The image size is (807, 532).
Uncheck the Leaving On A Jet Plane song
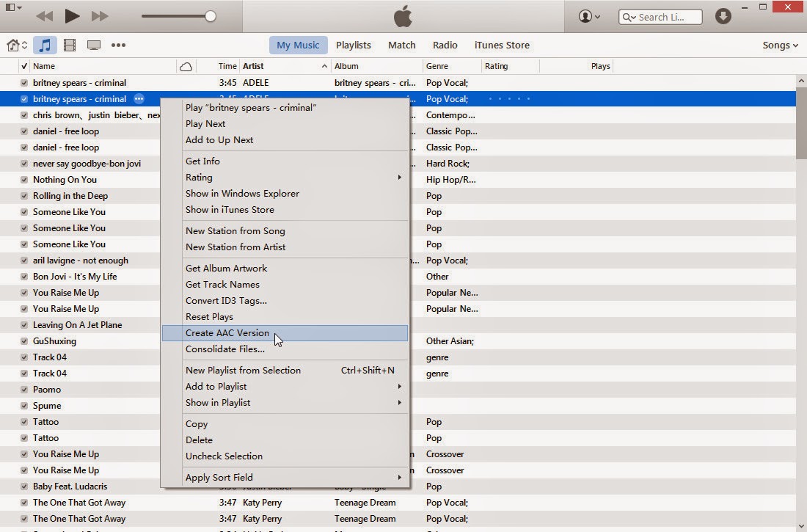point(24,325)
